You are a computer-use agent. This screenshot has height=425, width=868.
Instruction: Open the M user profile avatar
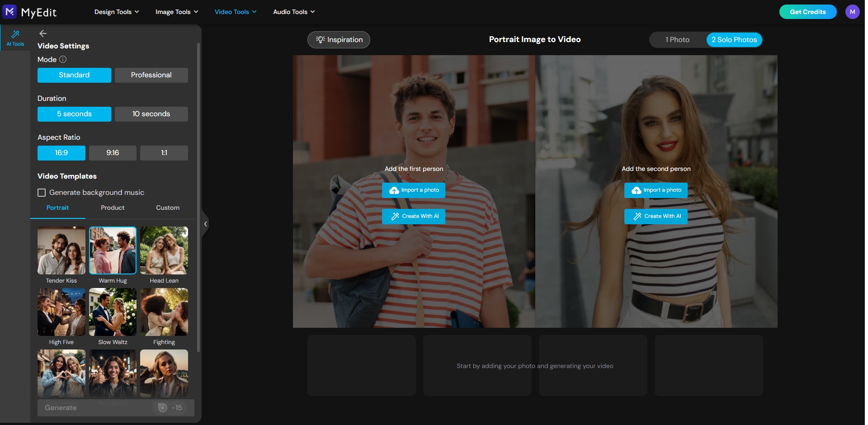pos(852,12)
